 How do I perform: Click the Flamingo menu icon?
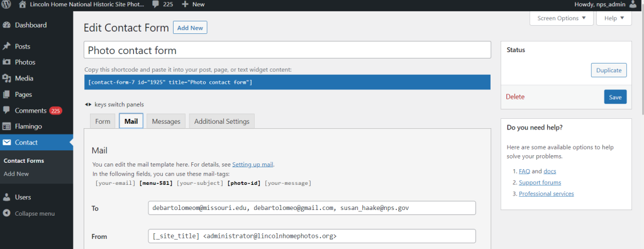point(6,126)
